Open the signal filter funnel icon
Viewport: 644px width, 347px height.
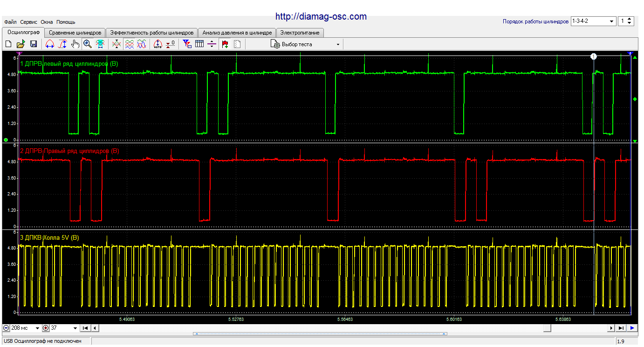[187, 44]
